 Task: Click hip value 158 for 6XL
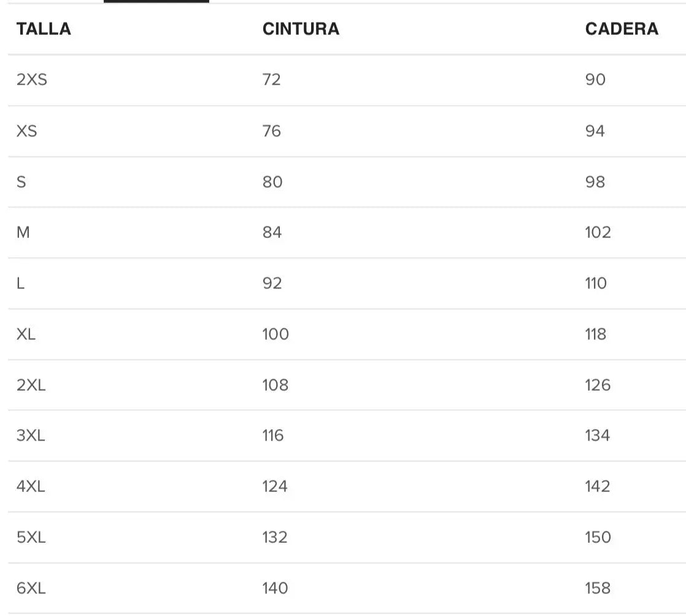point(598,588)
